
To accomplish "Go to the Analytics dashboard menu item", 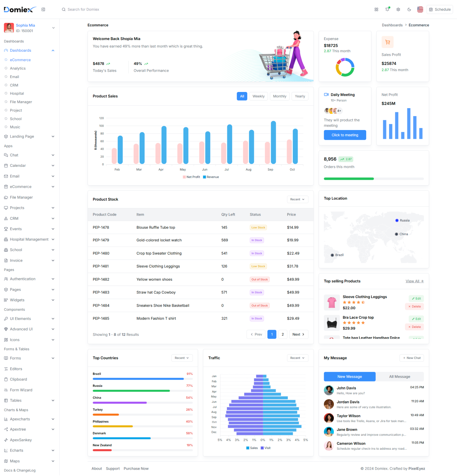I will (18, 68).
